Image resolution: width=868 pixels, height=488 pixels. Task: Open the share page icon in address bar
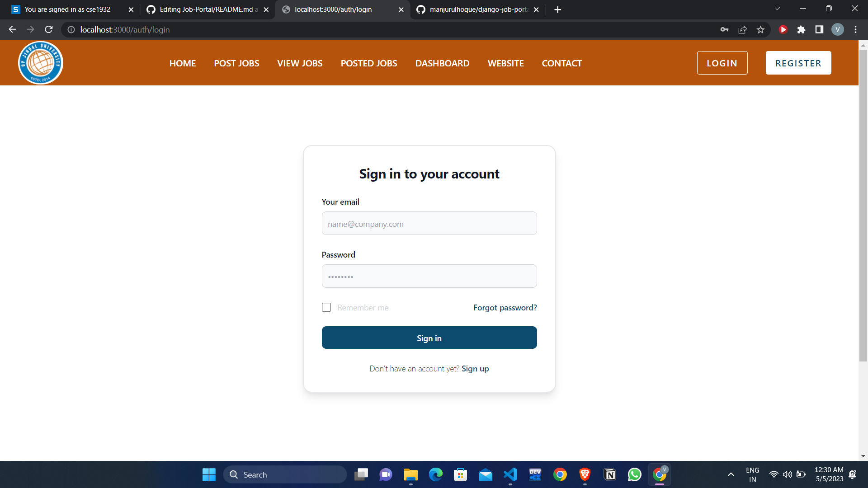click(742, 30)
